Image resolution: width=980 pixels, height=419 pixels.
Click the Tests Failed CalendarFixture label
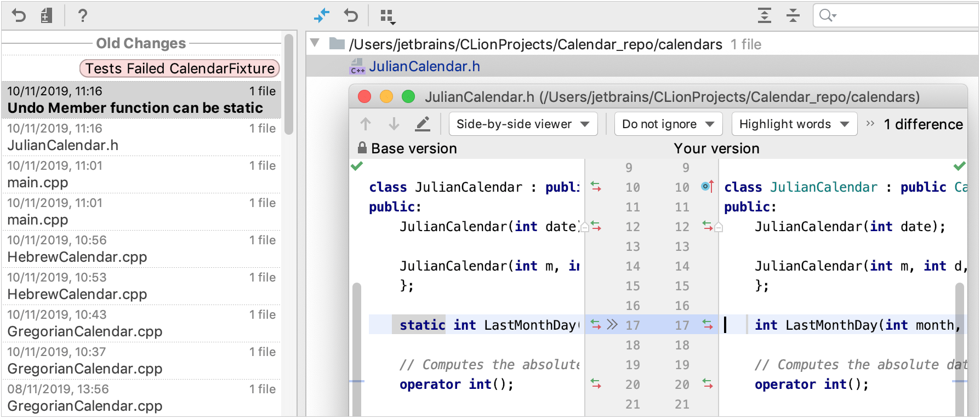click(180, 68)
